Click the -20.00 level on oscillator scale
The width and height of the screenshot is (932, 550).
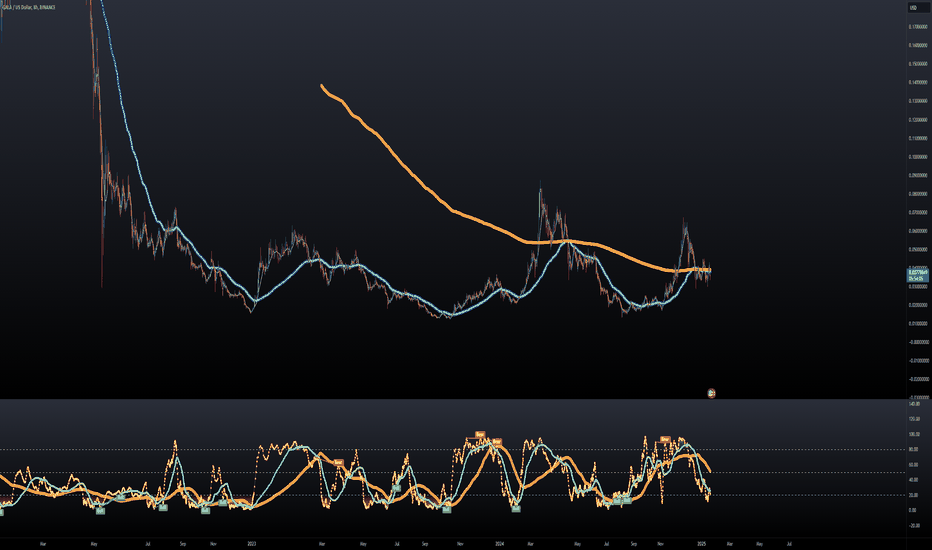[x=914, y=525]
